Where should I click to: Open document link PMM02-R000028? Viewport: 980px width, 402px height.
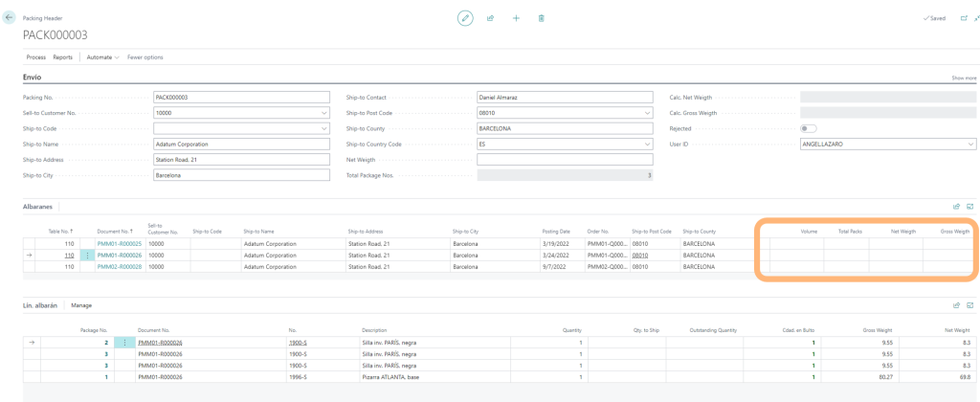(119, 266)
